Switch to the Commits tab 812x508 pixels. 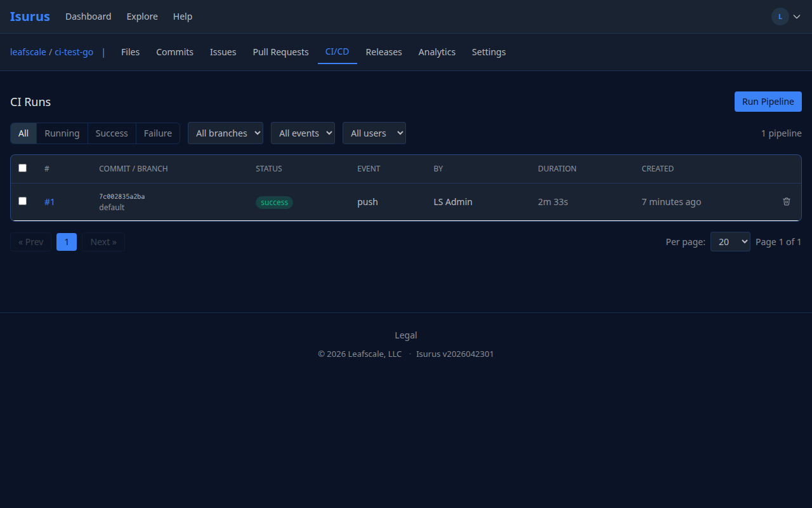[174, 52]
